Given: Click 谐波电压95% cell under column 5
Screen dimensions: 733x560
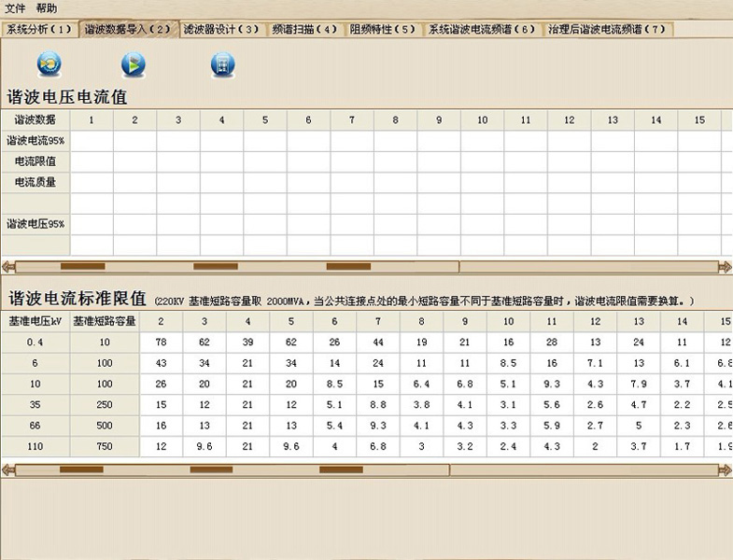Looking at the screenshot, I should click(x=264, y=224).
